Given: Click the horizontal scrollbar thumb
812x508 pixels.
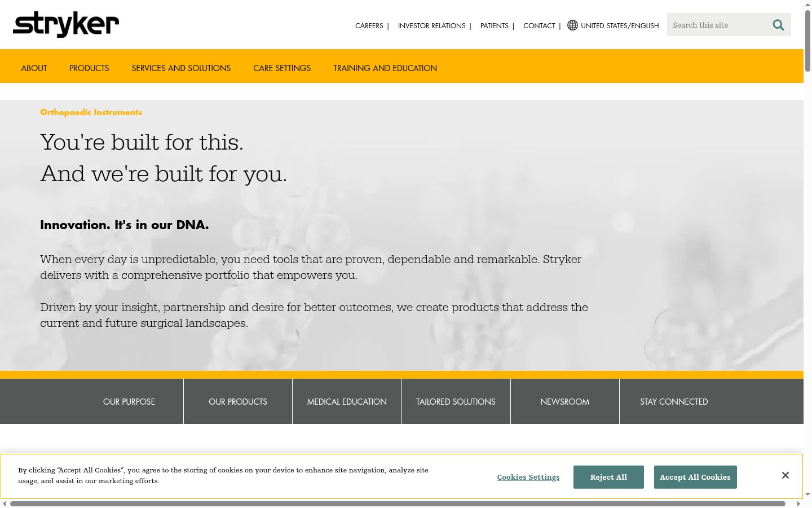Looking at the screenshot, I should pyautogui.click(x=398, y=503).
